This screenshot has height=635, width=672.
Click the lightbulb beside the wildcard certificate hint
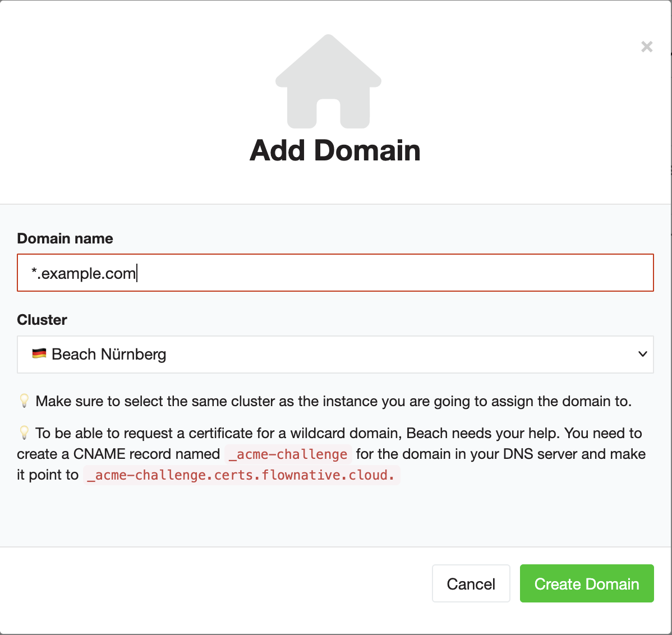tap(24, 433)
